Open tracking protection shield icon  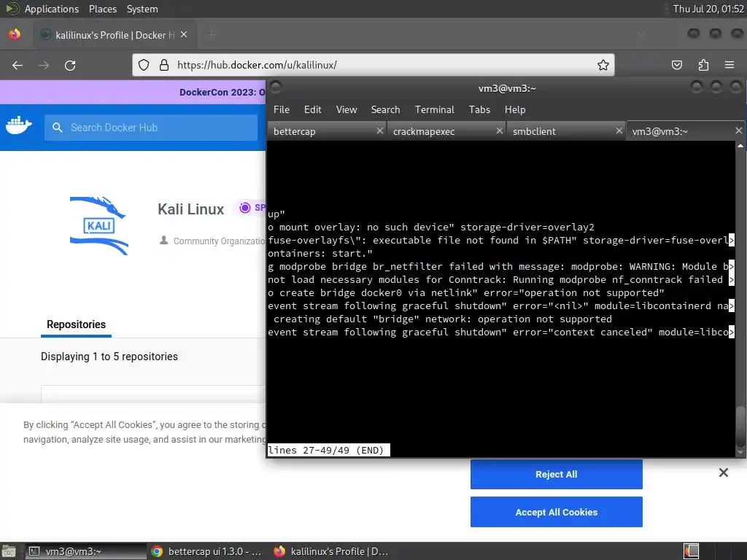[144, 65]
